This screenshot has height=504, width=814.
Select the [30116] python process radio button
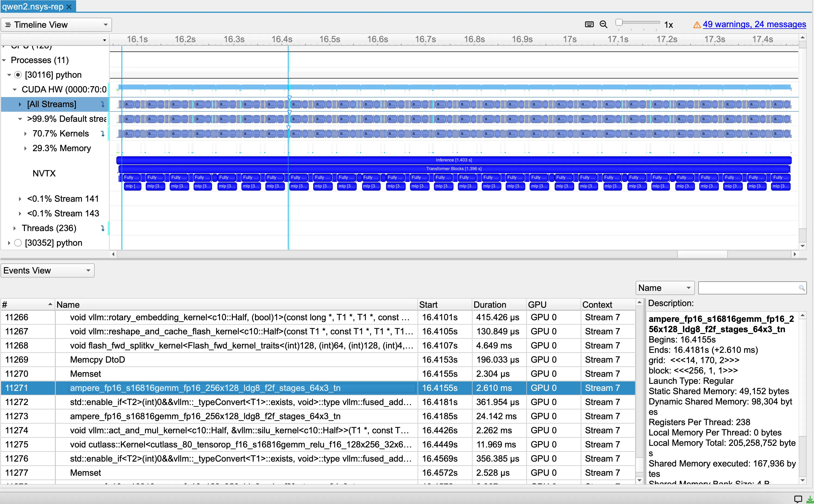[x=18, y=75]
